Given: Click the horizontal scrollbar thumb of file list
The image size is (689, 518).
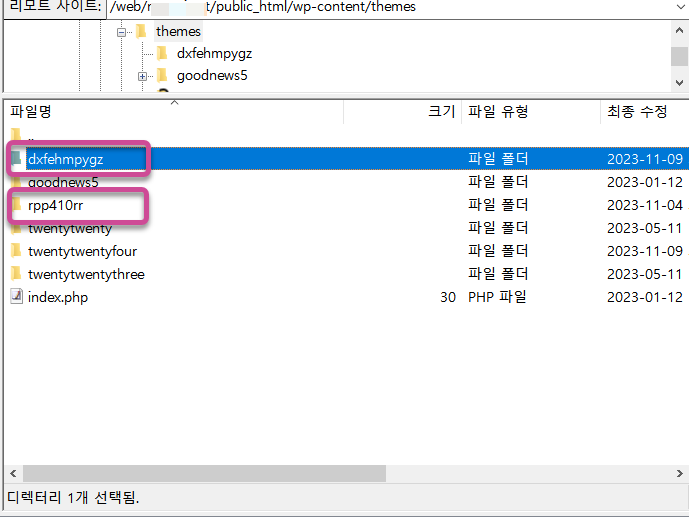Looking at the screenshot, I should pyautogui.click(x=204, y=474).
